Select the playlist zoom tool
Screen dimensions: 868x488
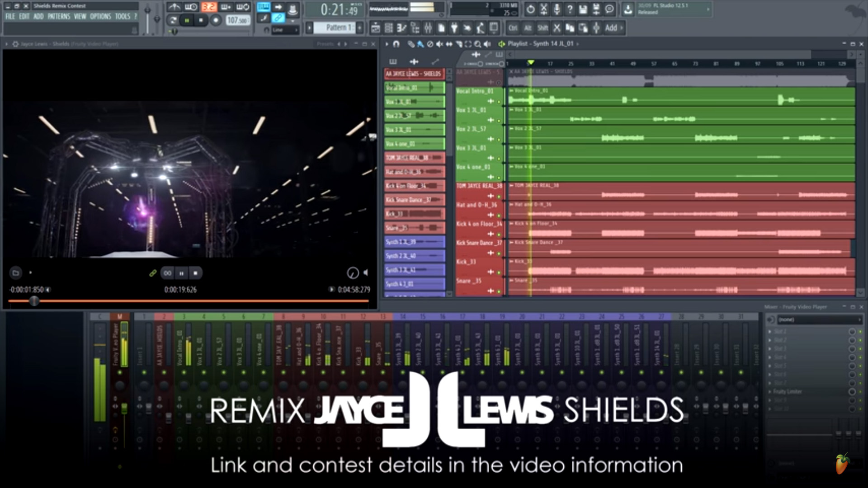coord(477,44)
